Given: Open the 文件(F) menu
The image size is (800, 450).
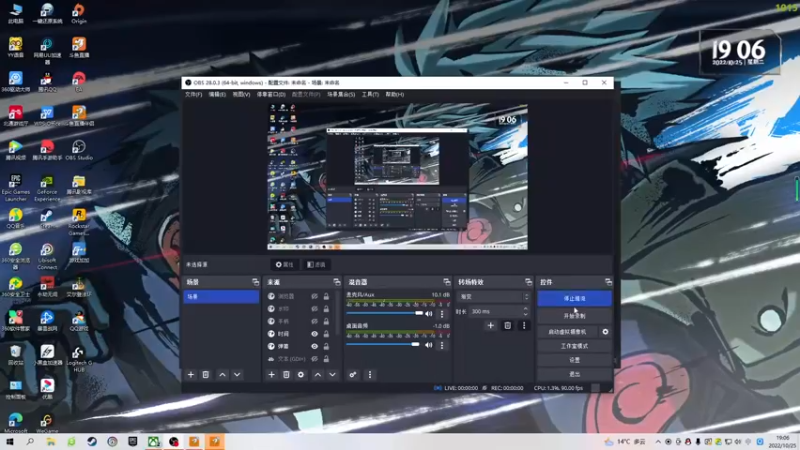Looking at the screenshot, I should pyautogui.click(x=193, y=94).
